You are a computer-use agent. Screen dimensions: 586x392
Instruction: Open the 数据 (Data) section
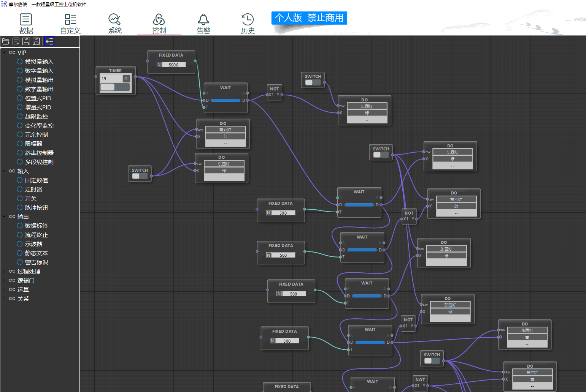coord(26,24)
